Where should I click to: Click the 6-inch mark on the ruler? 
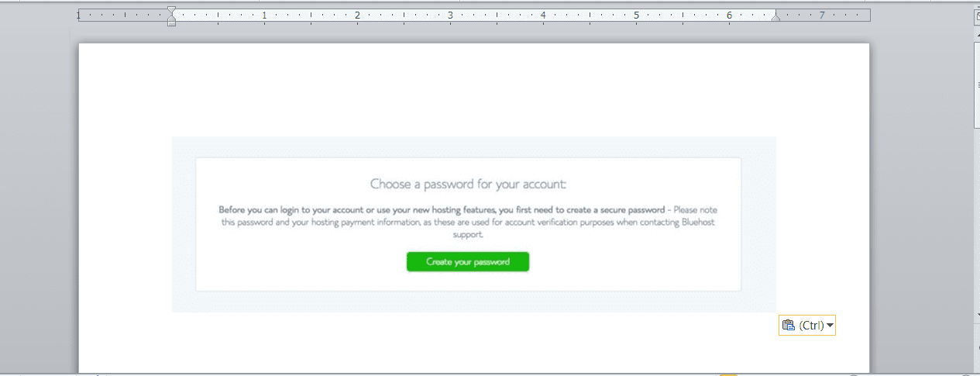click(x=729, y=15)
